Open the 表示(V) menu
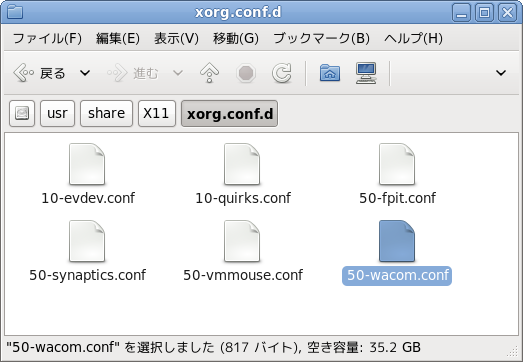The height and width of the screenshot is (362, 523). tap(176, 38)
